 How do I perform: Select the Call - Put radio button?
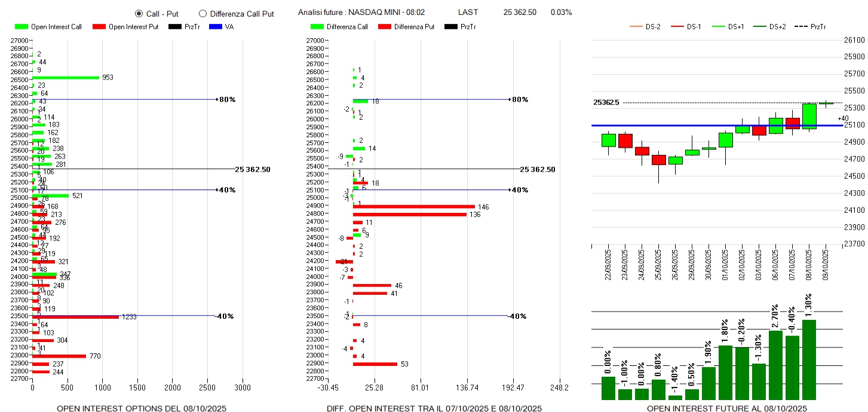139,13
